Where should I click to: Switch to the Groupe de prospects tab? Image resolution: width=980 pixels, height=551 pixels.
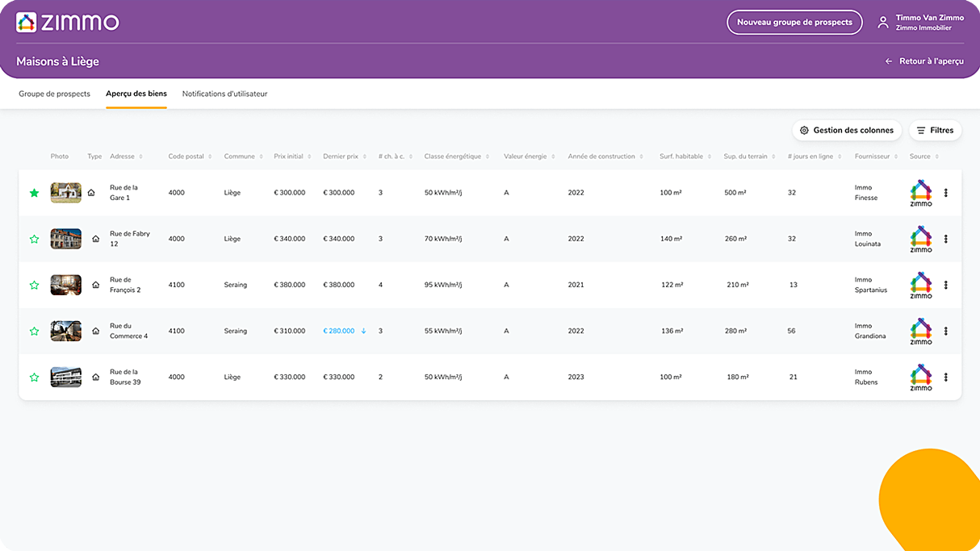point(55,94)
